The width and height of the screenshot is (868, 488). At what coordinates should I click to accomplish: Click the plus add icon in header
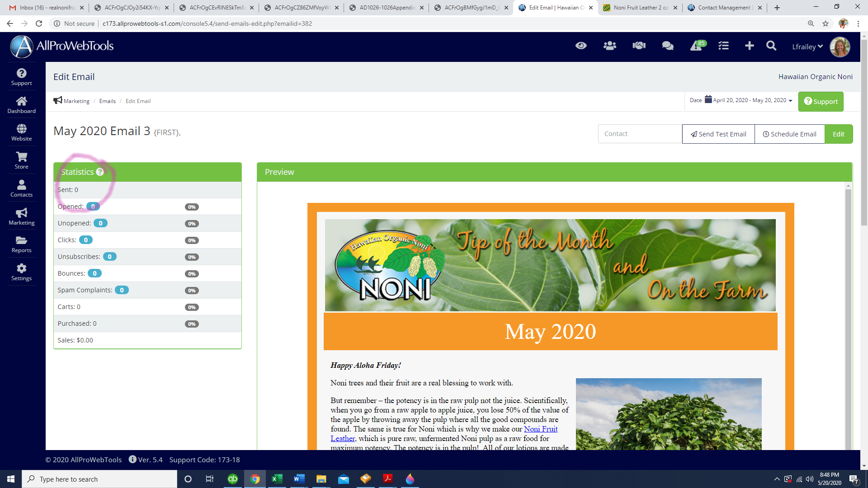pos(749,46)
